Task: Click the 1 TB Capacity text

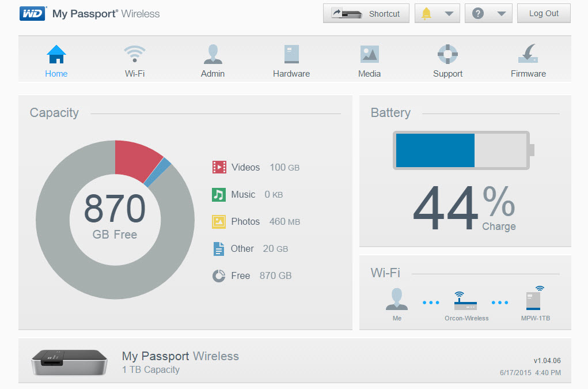Action: (x=151, y=369)
